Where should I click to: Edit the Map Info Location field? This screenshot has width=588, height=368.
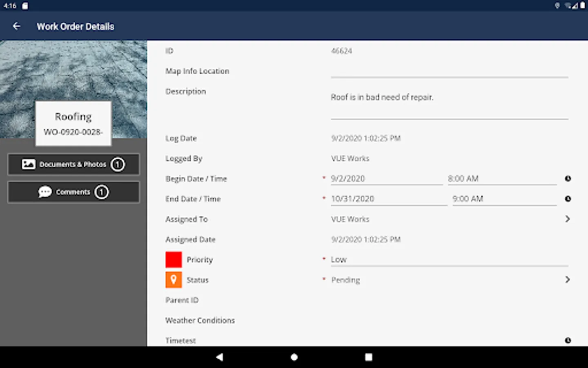point(449,71)
